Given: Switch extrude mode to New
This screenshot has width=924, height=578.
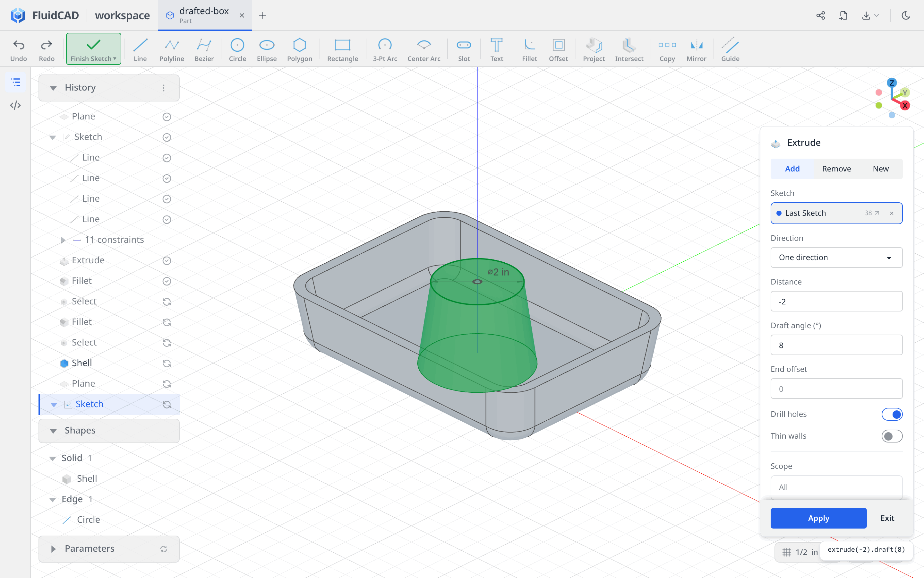Looking at the screenshot, I should 880,169.
